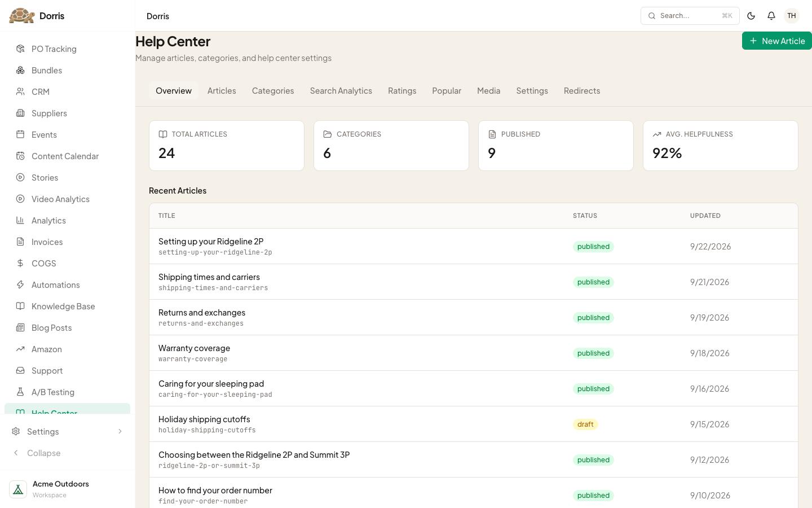The width and height of the screenshot is (812, 508).
Task: Open the Redirects tab
Action: [582, 90]
